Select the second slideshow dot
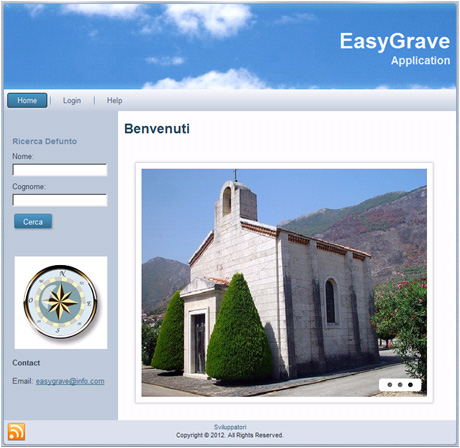This screenshot has width=460, height=448. (x=400, y=385)
